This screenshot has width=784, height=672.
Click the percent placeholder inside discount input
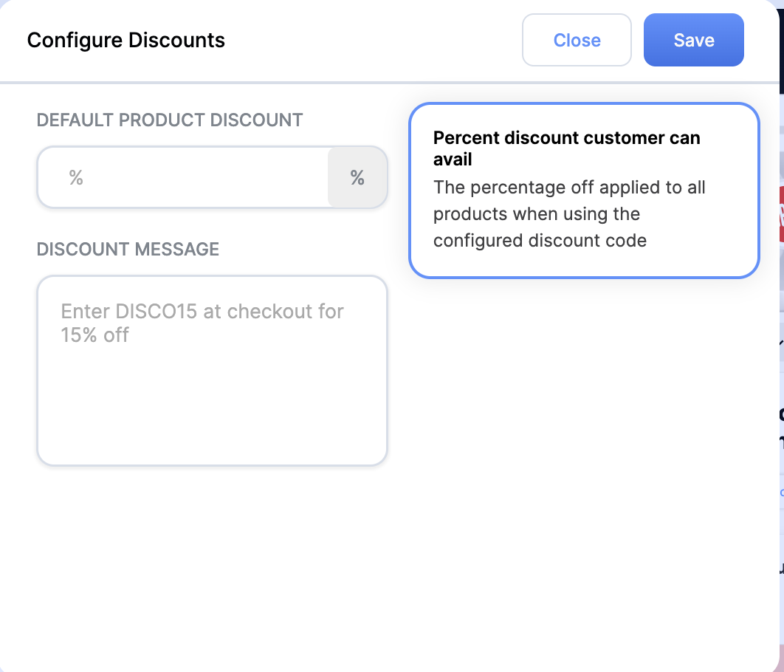76,177
